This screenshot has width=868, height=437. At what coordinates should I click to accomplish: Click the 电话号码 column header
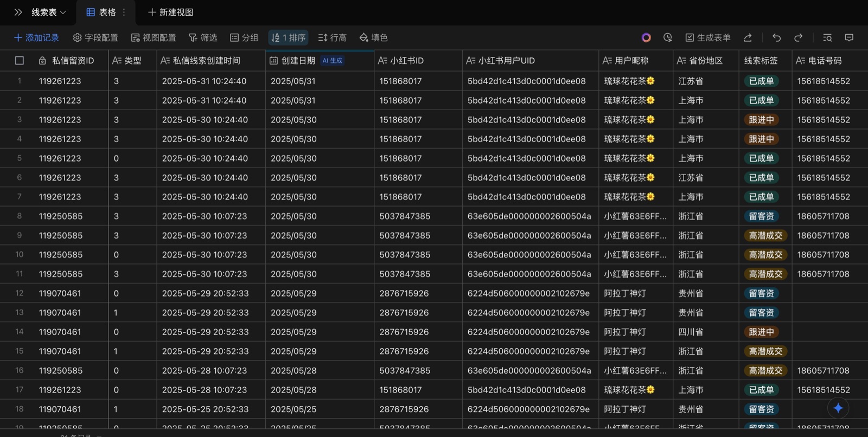pyautogui.click(x=830, y=61)
